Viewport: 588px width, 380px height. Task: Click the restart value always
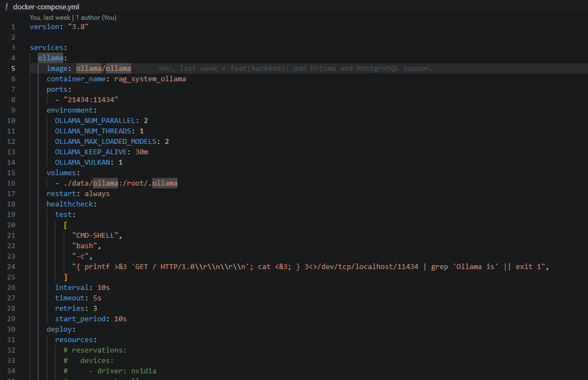(97, 193)
